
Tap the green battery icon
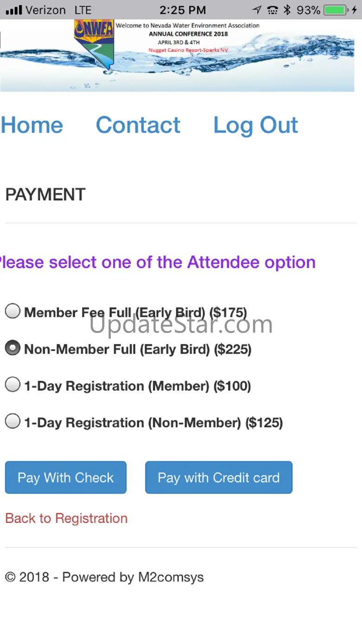tap(336, 10)
